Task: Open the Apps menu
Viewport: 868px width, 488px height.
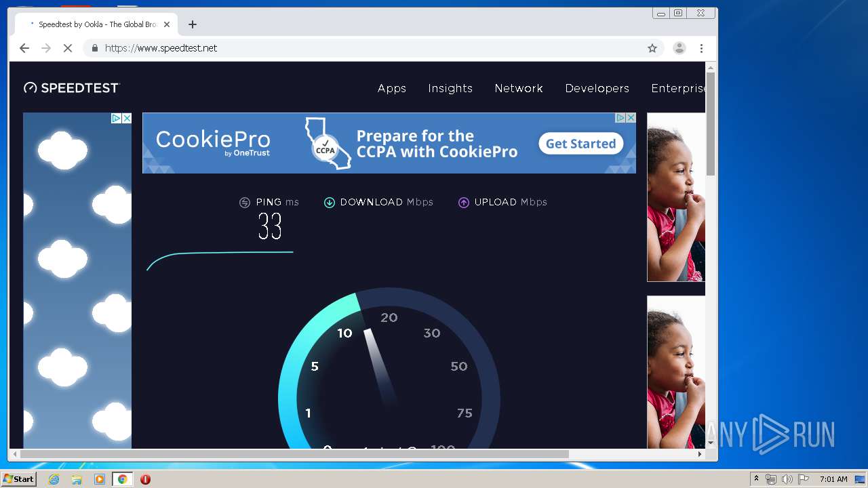Action: tap(392, 88)
